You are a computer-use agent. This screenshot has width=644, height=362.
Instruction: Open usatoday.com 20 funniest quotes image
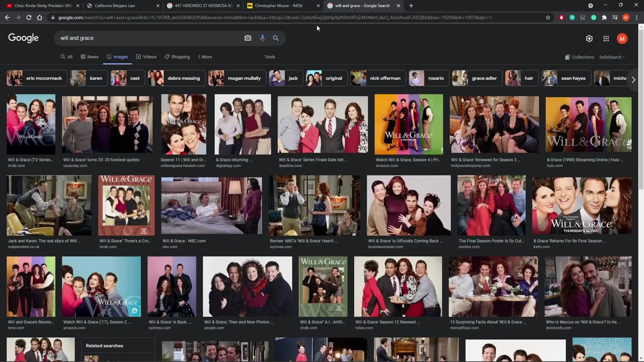[x=107, y=124]
